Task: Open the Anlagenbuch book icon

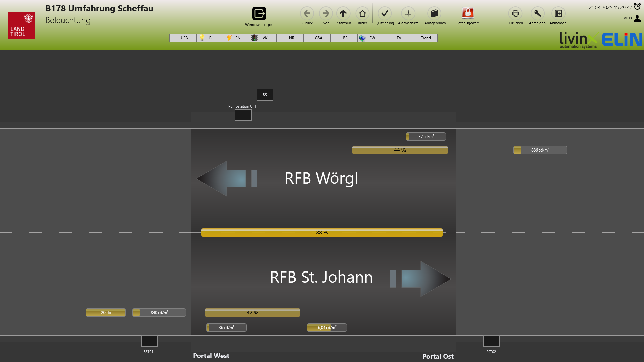Action: pyautogui.click(x=434, y=14)
